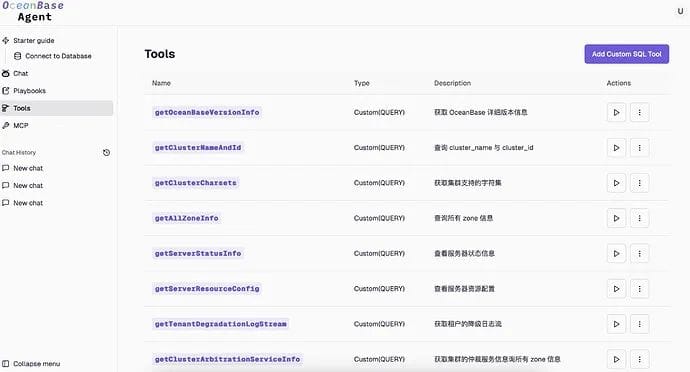Expand three-dot menu for getClusterArbitrationServiceInfo
The width and height of the screenshot is (690, 372).
pyautogui.click(x=639, y=359)
